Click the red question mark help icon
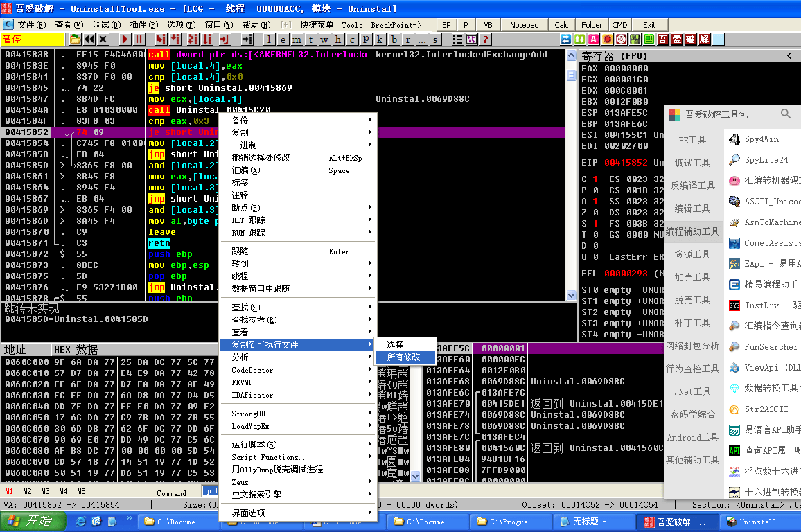Screen dimensions: 801x532 [x=485, y=39]
